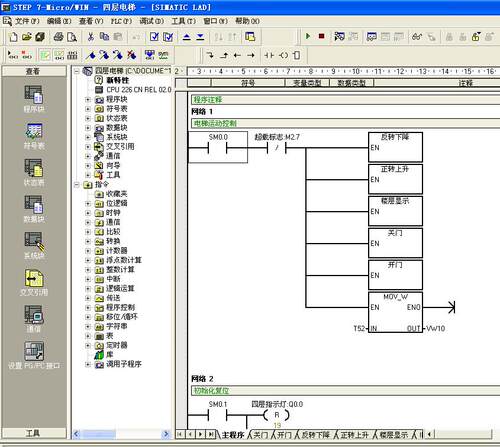
Task: Open 数据块 in the left view bar
Action: point(34,209)
